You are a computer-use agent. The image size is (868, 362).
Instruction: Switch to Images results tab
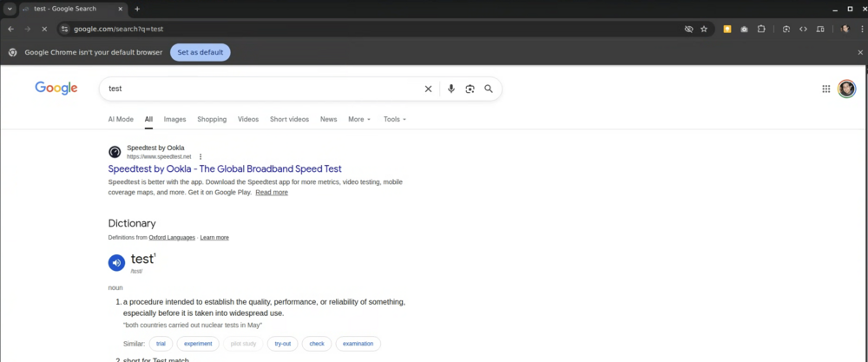coord(175,119)
